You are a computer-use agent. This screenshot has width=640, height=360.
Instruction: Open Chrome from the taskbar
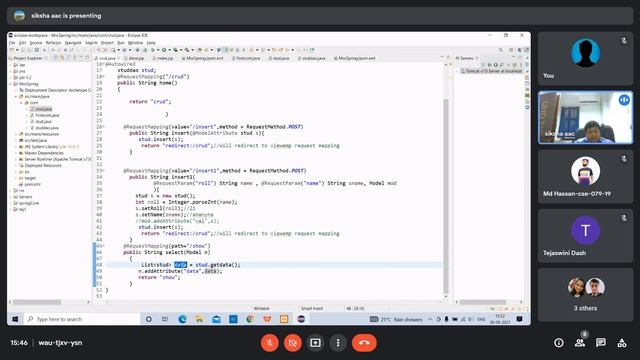tap(250, 319)
